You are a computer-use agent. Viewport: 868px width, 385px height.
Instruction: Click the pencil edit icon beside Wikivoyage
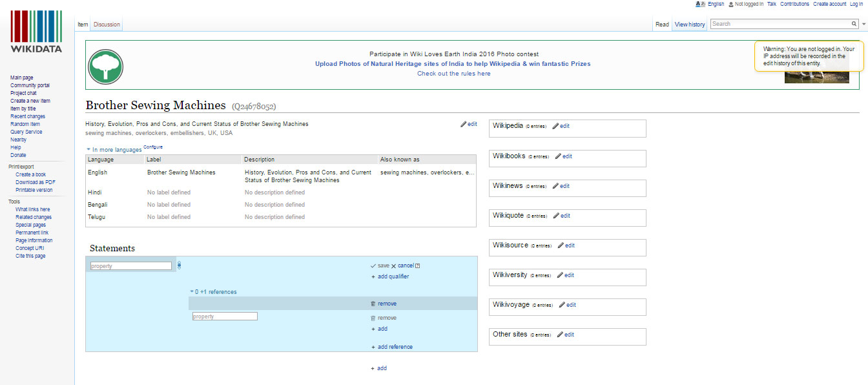(562, 305)
